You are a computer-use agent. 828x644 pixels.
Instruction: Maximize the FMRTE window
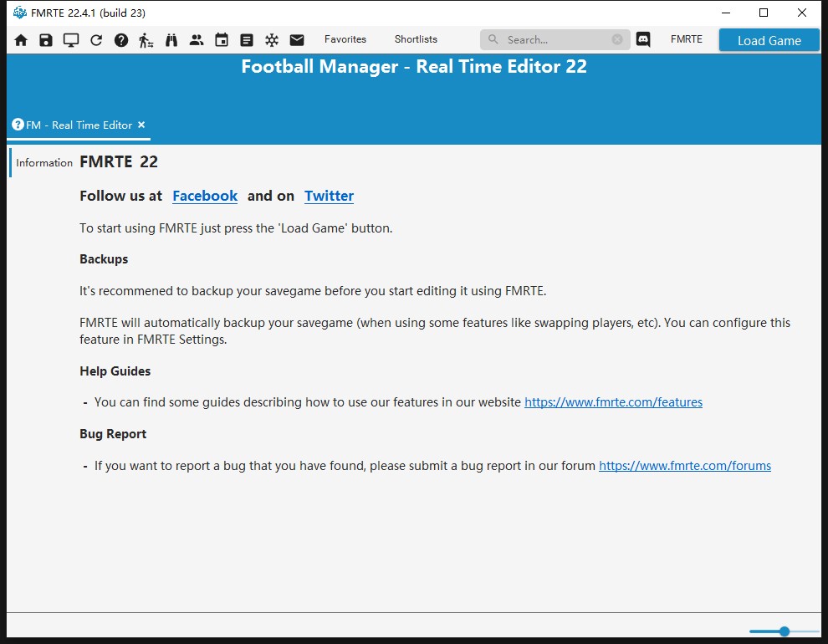764,13
